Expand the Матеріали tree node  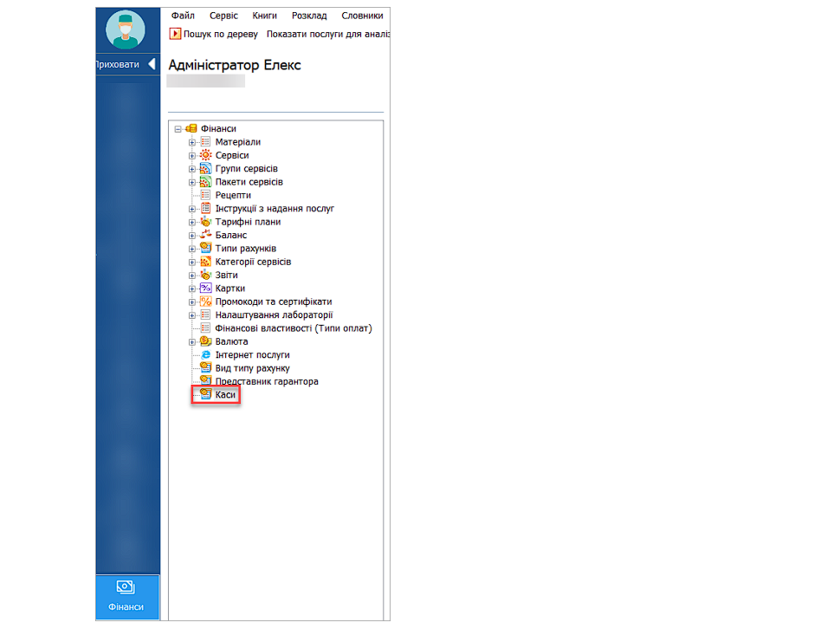[x=192, y=142]
